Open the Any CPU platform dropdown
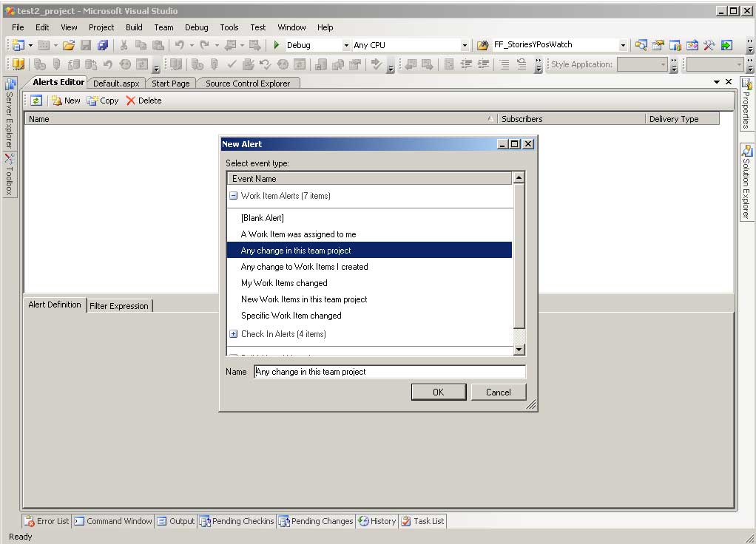Screen dimensions: 756x544 [465, 45]
